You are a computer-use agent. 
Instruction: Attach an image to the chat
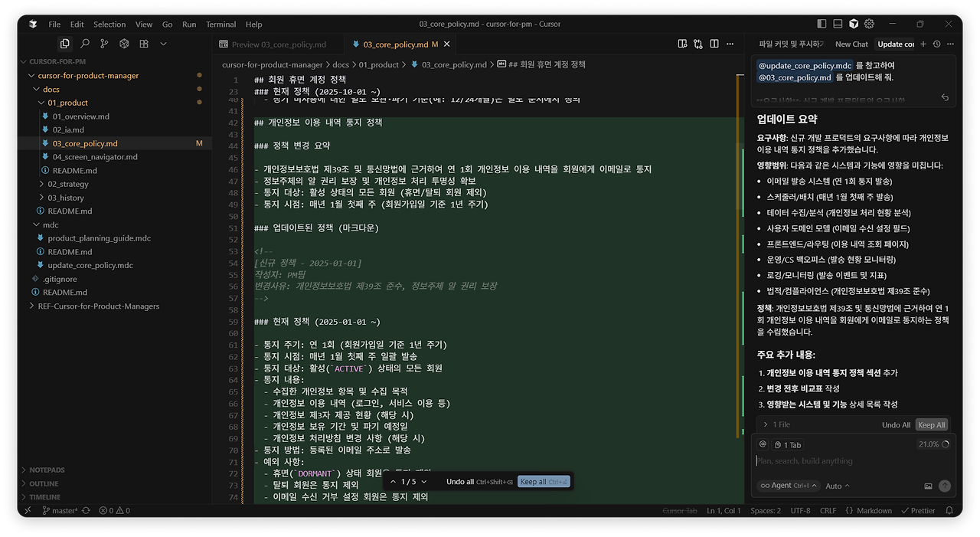pos(928,486)
